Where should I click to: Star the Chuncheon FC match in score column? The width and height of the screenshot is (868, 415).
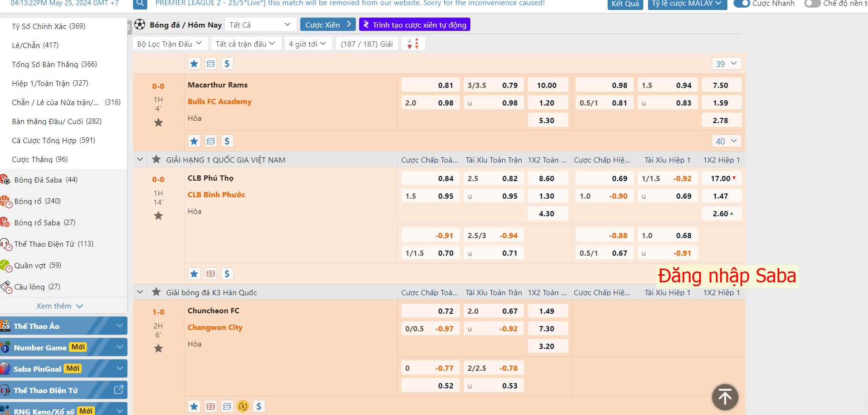pos(158,348)
